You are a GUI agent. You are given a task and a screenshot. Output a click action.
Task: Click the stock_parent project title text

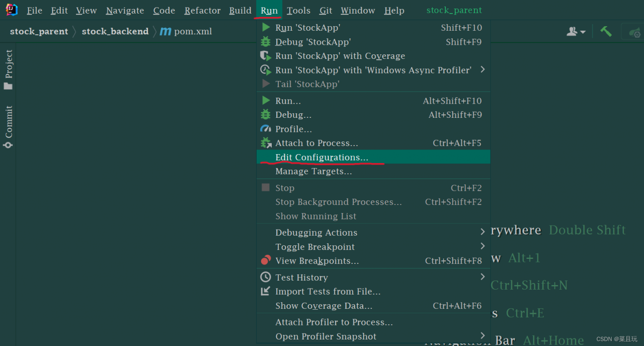pyautogui.click(x=454, y=10)
